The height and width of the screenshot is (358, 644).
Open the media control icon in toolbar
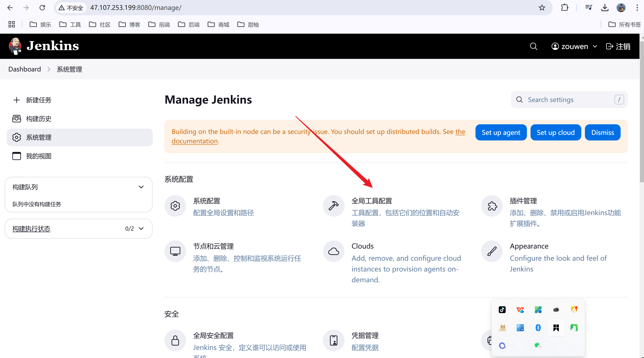[x=588, y=8]
